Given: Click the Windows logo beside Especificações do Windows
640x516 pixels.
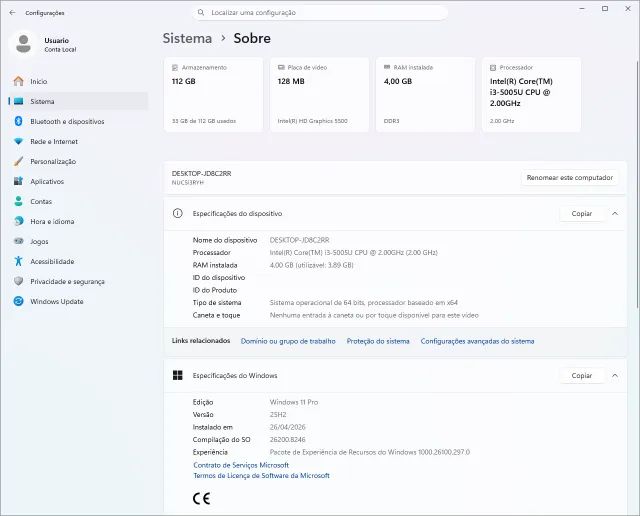Looking at the screenshot, I should (x=178, y=376).
